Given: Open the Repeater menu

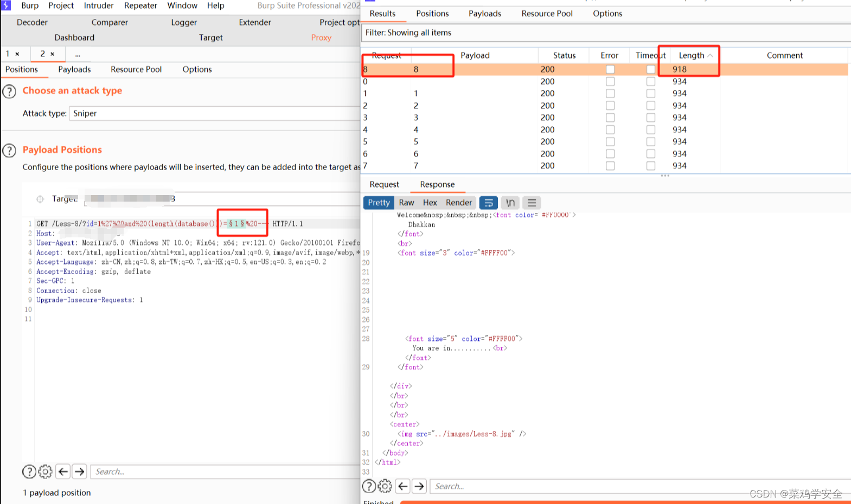Looking at the screenshot, I should (x=140, y=5).
